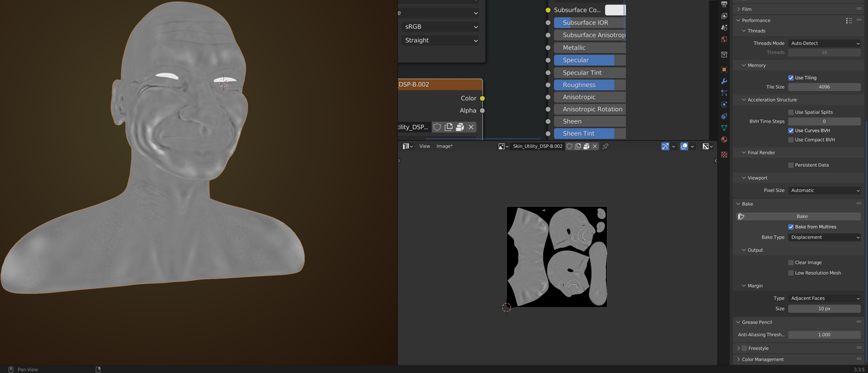Screen dimensions: 868x373
Task: Unlink image with X on texture node
Action: click(x=471, y=127)
